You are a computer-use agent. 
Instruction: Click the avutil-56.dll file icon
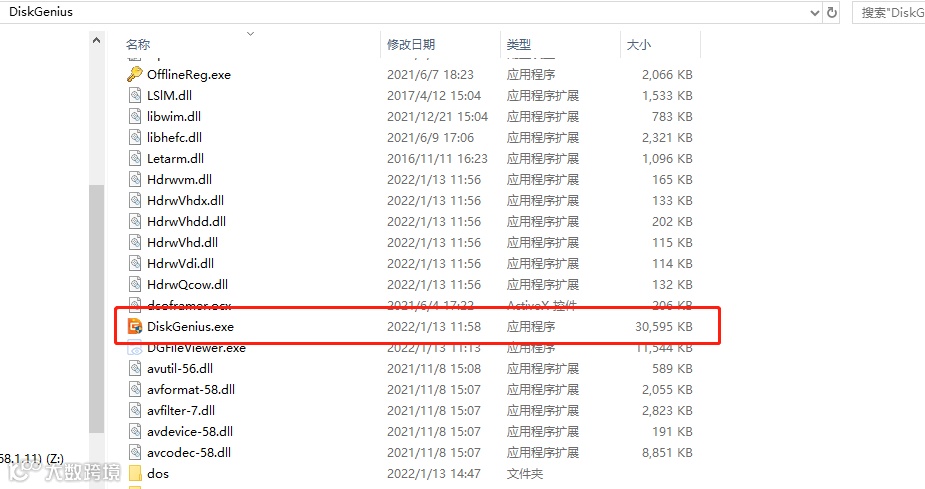click(135, 368)
